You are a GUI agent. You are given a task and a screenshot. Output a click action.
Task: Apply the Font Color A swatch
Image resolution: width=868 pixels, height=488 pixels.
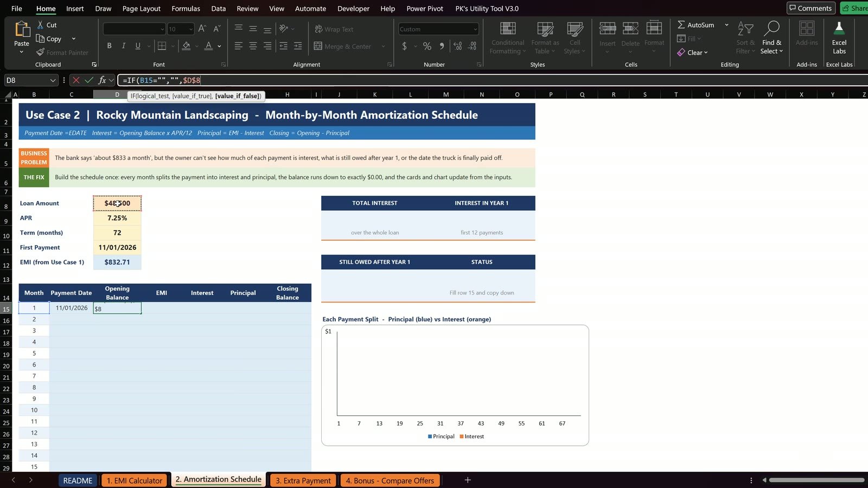[208, 46]
